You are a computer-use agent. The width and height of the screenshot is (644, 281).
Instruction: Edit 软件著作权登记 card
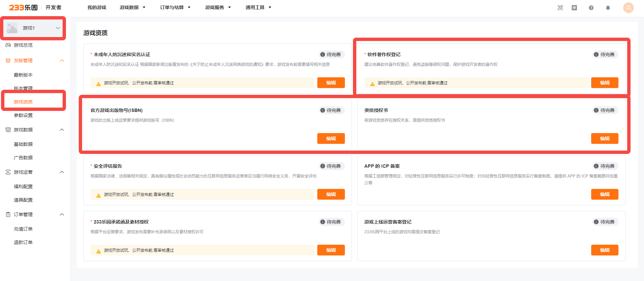pyautogui.click(x=605, y=83)
